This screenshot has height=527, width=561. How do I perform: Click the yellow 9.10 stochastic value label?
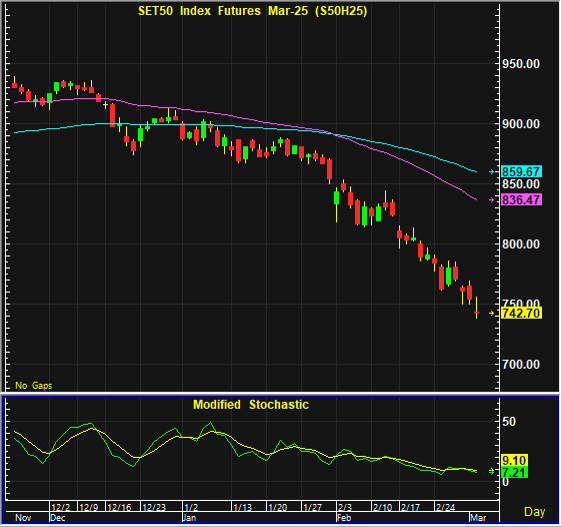click(x=514, y=460)
